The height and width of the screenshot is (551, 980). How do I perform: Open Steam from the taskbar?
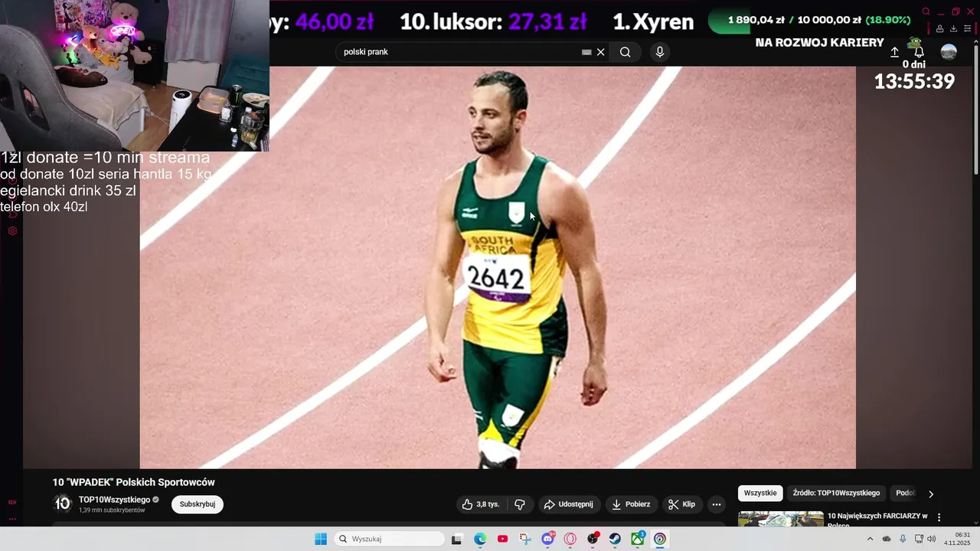616,539
